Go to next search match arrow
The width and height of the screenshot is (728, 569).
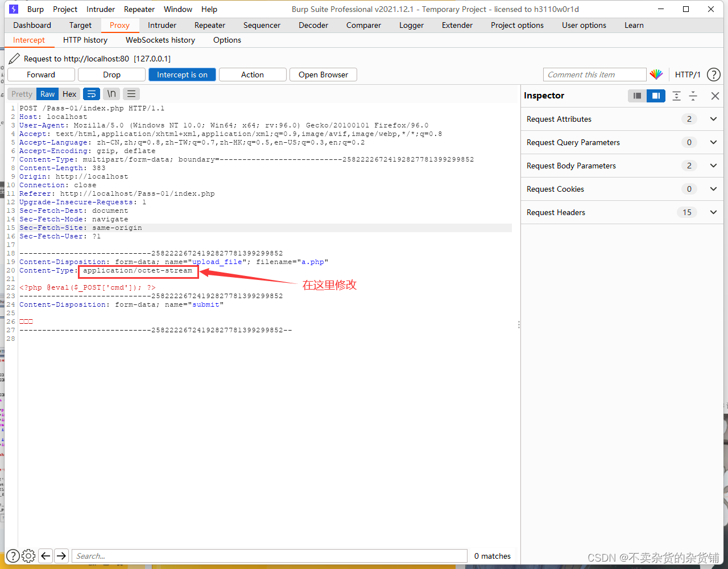[x=61, y=556]
